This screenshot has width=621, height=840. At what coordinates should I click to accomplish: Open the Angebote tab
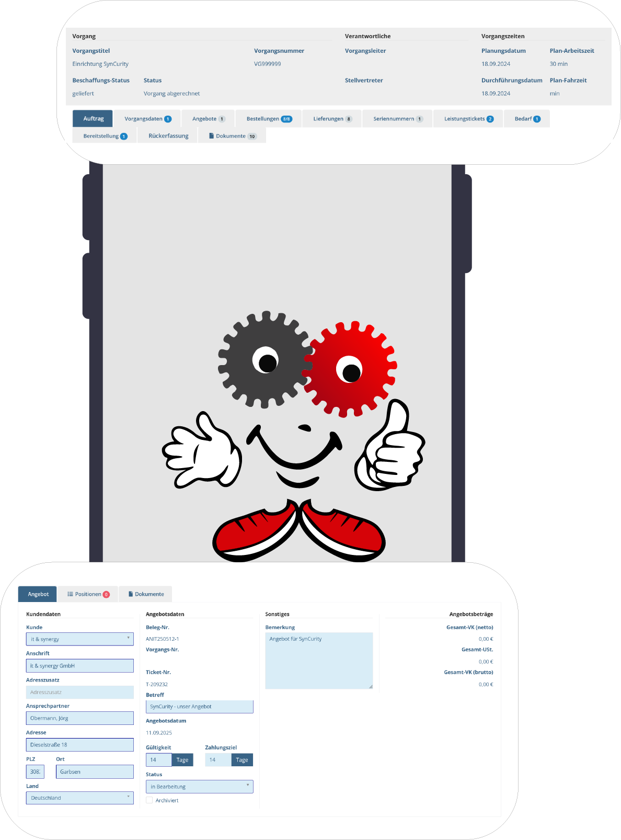[x=208, y=119]
